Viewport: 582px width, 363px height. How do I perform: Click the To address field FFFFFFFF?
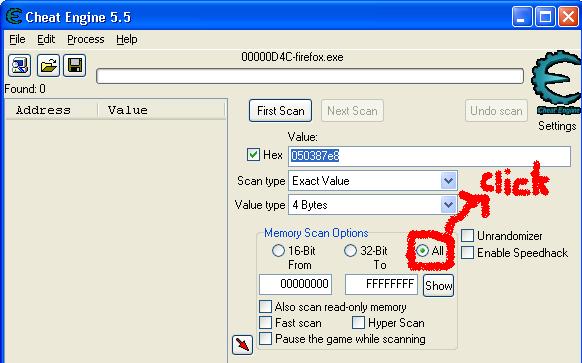pos(381,284)
